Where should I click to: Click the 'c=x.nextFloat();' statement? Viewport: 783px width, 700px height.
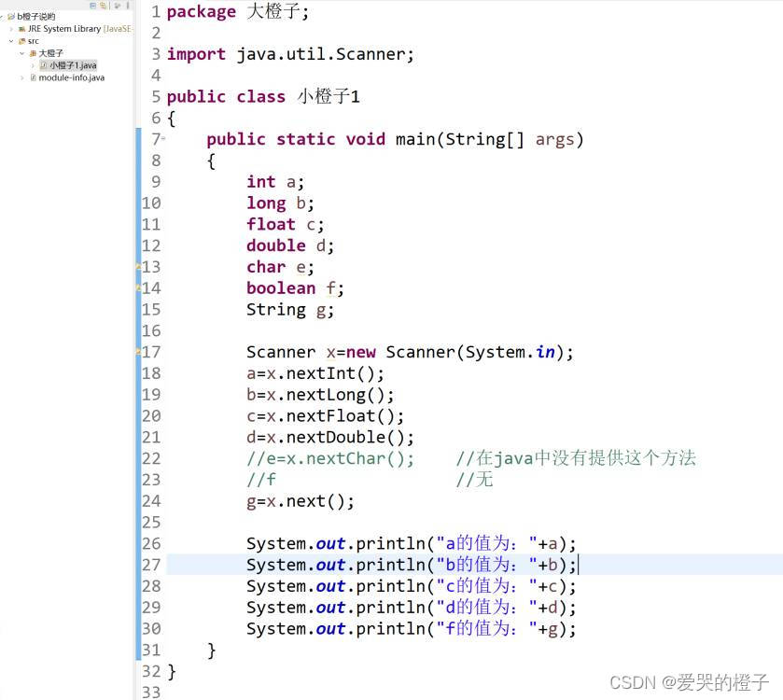325,416
